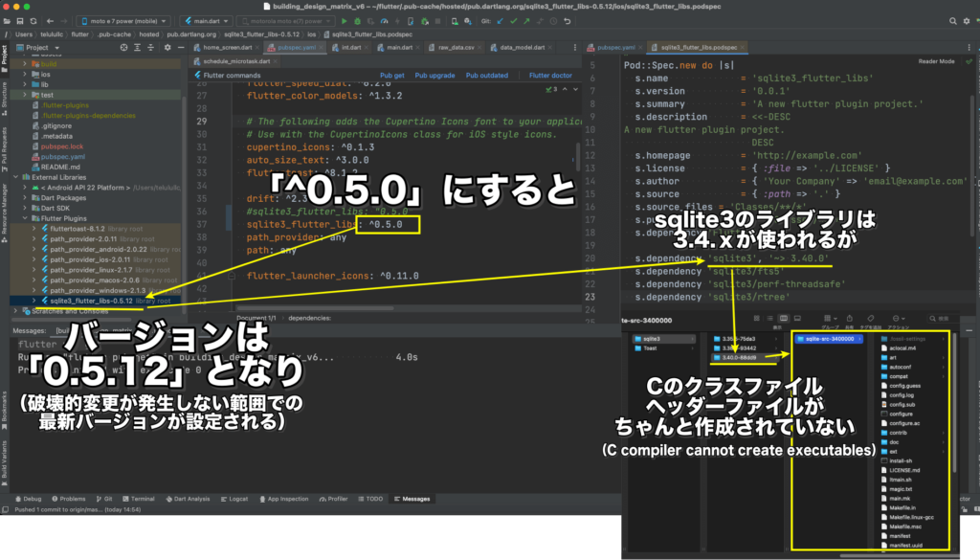The height and width of the screenshot is (560, 980).
Task: Click the Profile gauge icon in toolbar
Action: [385, 21]
